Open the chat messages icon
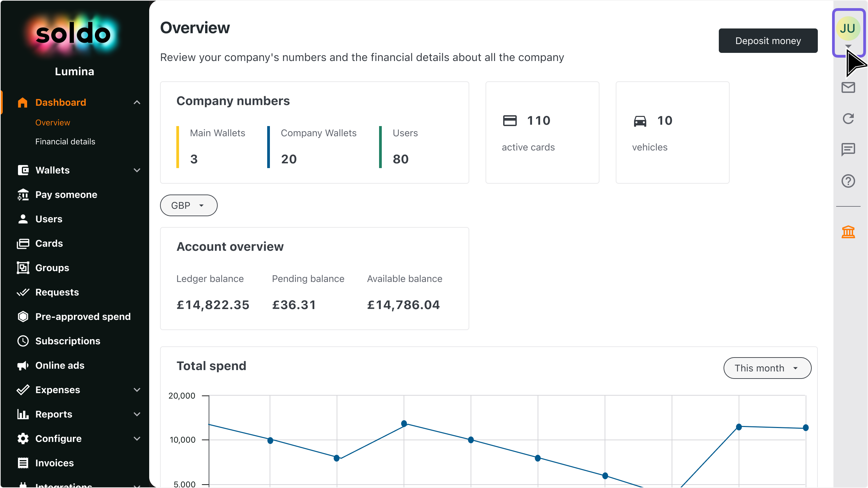Viewport: 868px width, 488px height. (848, 149)
